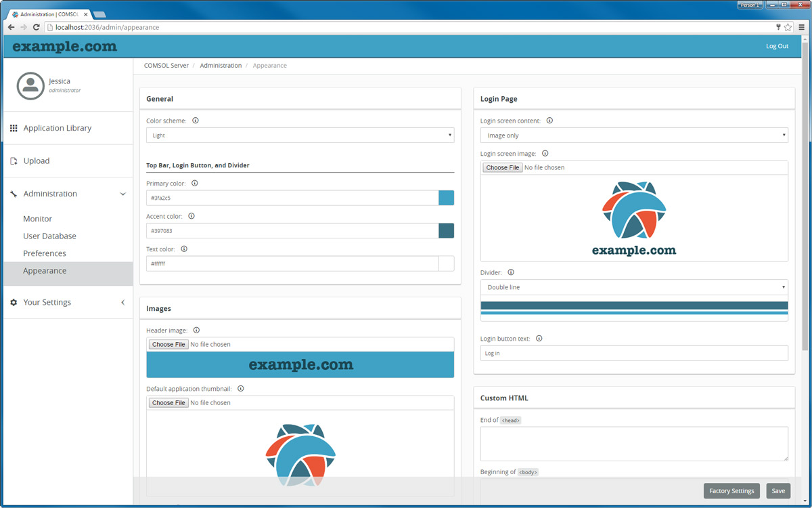Open the Login screen content dropdown
Screen dimensions: 812x508
point(633,135)
